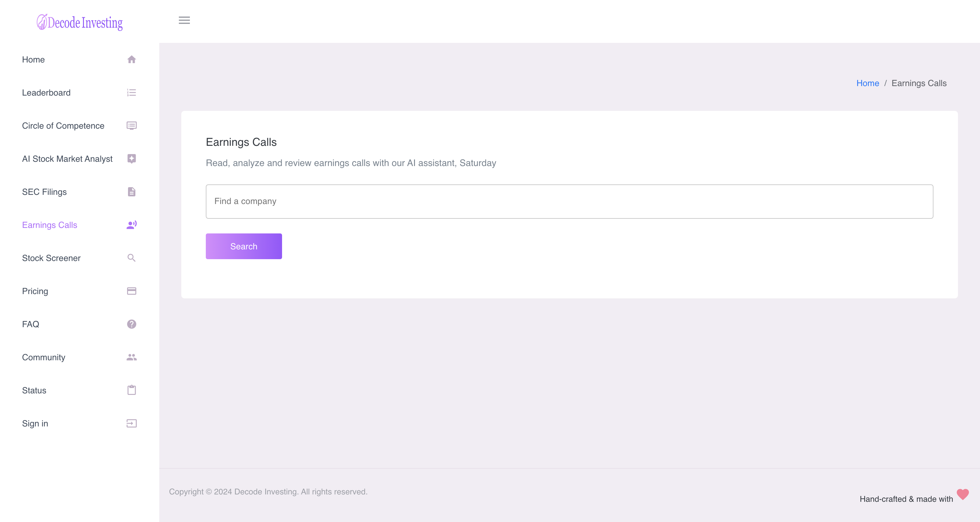Viewport: 980px width, 522px height.
Task: Click the Status clipboard icon
Action: coord(132,390)
